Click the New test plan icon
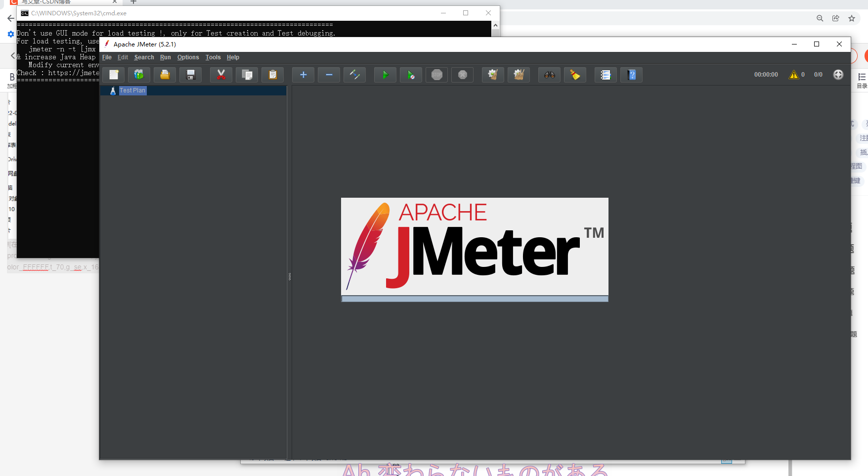The height and width of the screenshot is (476, 868). click(114, 75)
